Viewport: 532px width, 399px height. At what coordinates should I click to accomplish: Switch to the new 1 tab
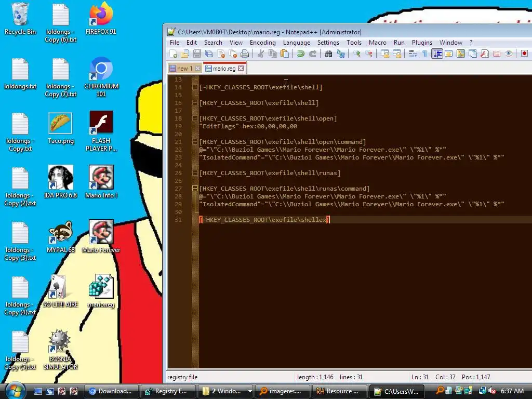tap(185, 69)
